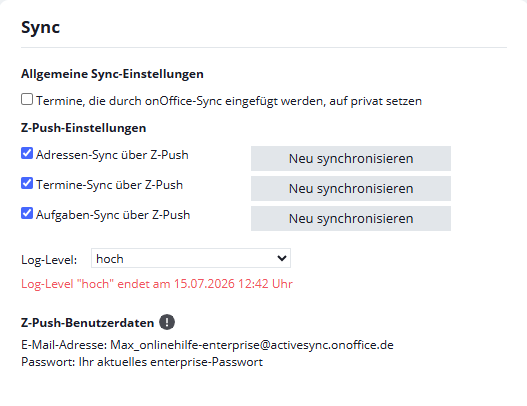Click the Allgemeine Sync-Einstellungen heading
This screenshot has height=406, width=527.
pos(112,74)
